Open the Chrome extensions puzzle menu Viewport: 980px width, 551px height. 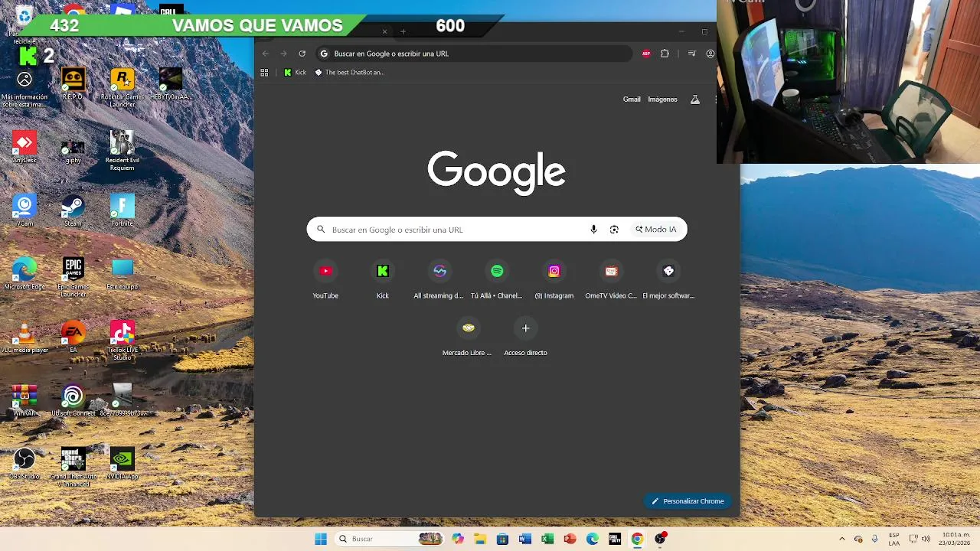[x=665, y=54]
